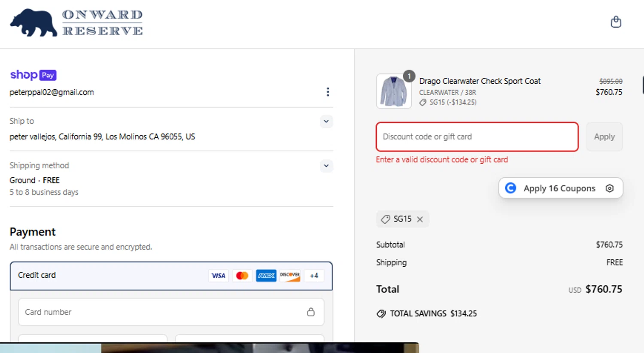The image size is (644, 353).
Task: Click the email peterppal02@gmail.com
Action: pyautogui.click(x=52, y=92)
